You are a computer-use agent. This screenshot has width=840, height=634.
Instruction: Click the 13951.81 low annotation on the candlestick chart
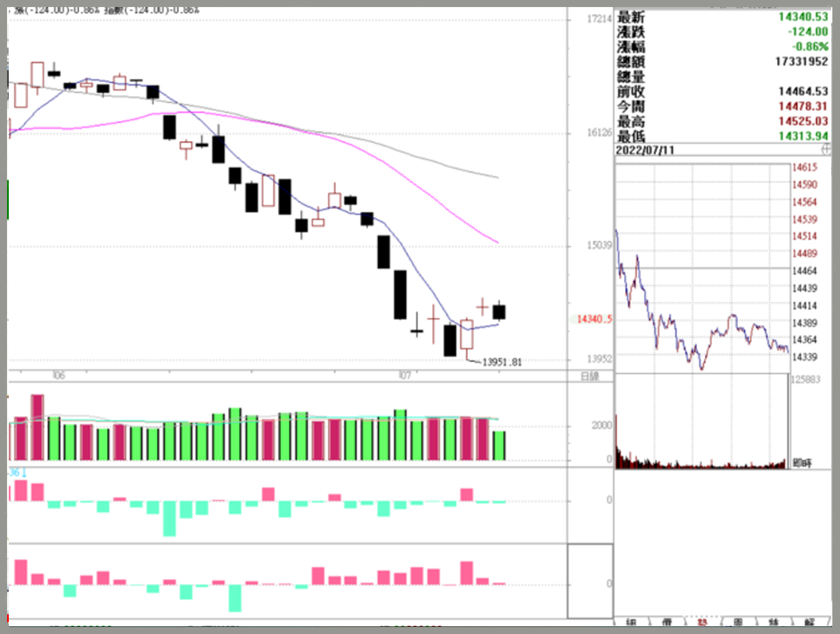coord(502,362)
